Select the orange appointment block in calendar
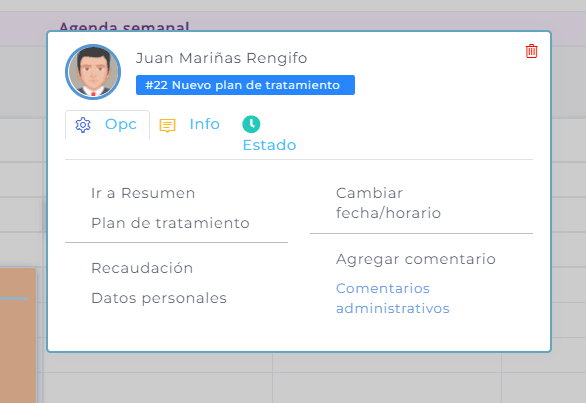 18,335
